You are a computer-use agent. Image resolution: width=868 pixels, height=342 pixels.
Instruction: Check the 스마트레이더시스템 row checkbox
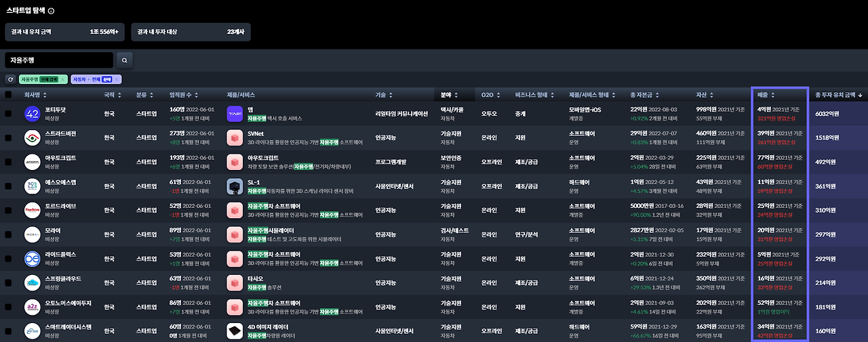point(8,330)
